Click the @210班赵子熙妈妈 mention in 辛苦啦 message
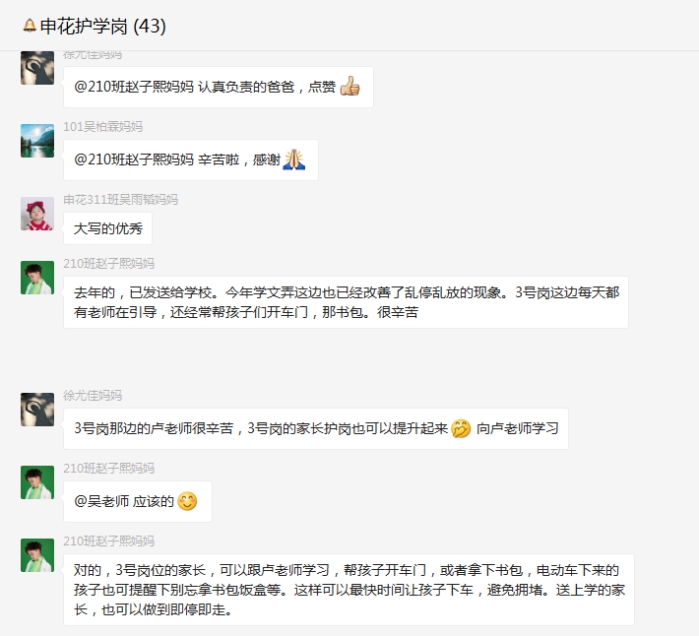The image size is (699, 636). [x=134, y=160]
